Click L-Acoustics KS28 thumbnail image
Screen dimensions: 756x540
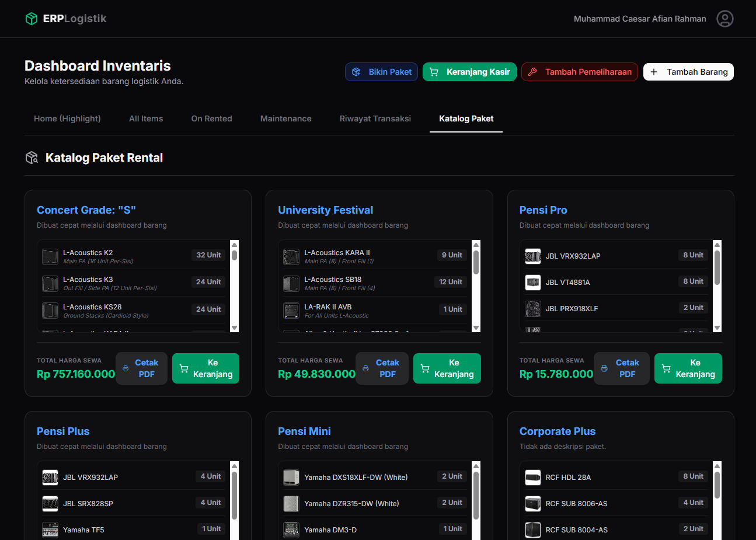(x=50, y=311)
